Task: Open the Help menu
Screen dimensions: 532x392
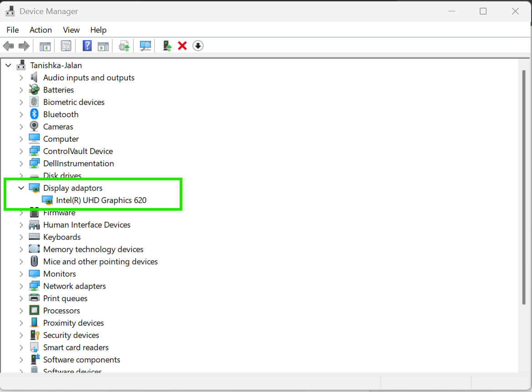Action: click(98, 30)
